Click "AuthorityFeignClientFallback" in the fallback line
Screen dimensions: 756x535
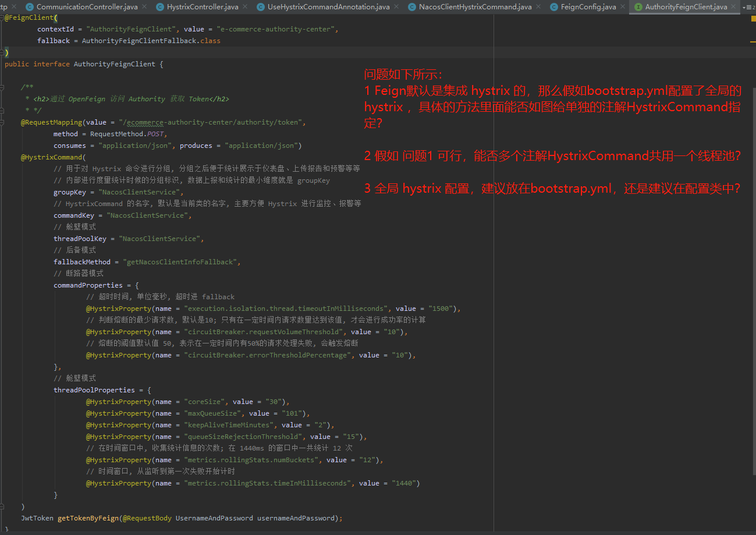pyautogui.click(x=139, y=41)
